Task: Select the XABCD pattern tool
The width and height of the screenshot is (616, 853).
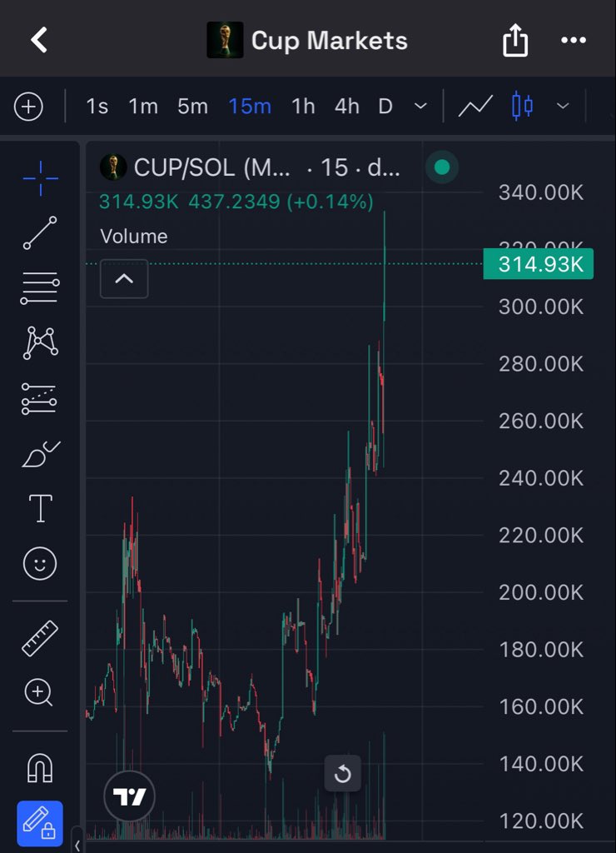Action: [x=40, y=342]
